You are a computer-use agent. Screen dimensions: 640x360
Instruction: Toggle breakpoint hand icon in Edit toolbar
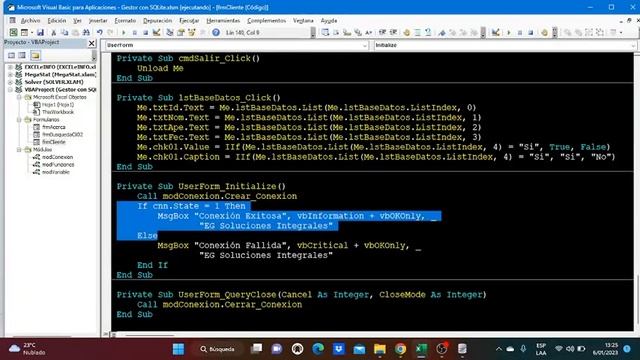click(407, 32)
